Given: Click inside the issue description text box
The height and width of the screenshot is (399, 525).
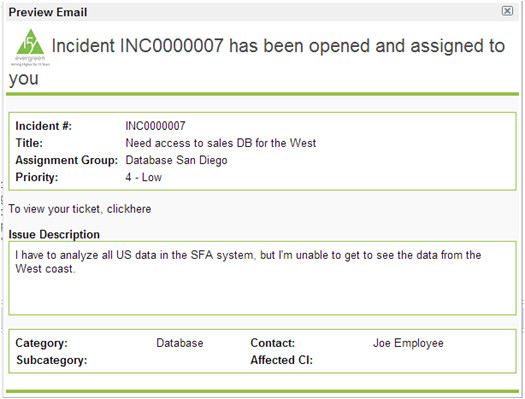Looking at the screenshot, I should (262, 278).
